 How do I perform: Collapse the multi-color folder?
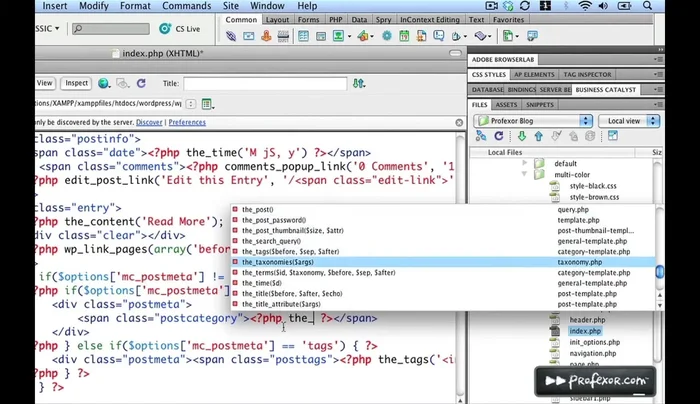click(526, 174)
